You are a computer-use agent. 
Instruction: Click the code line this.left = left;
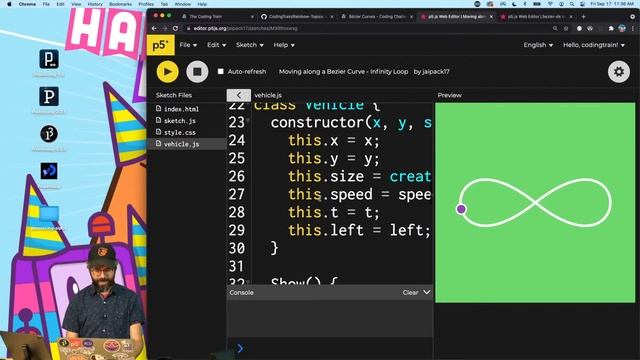pos(359,230)
